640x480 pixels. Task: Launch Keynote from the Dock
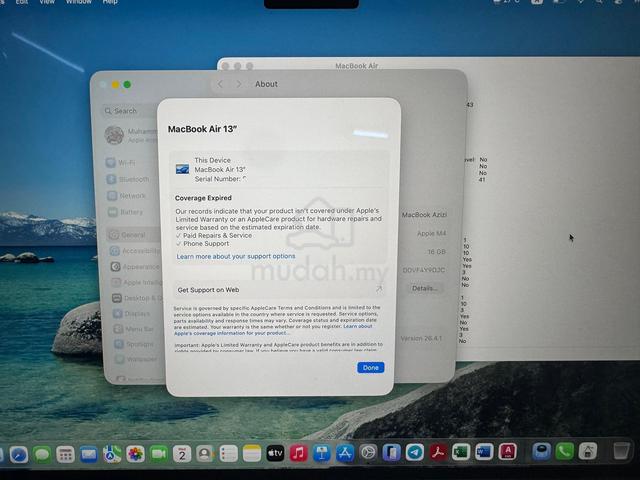322,453
